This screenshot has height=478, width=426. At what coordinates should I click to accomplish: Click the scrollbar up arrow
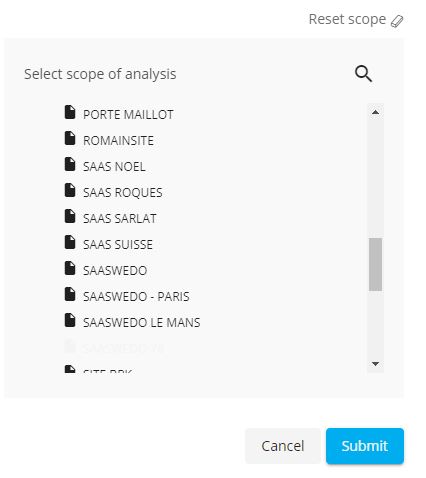[x=375, y=112]
